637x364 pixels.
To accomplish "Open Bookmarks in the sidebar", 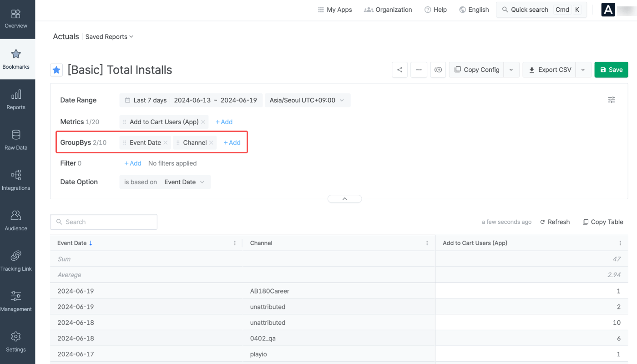I will (16, 59).
